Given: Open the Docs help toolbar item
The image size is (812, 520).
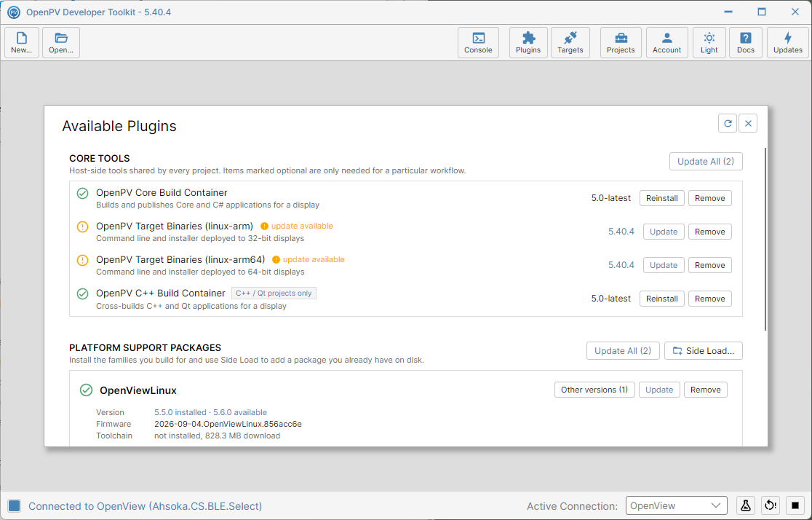Looking at the screenshot, I should point(746,42).
